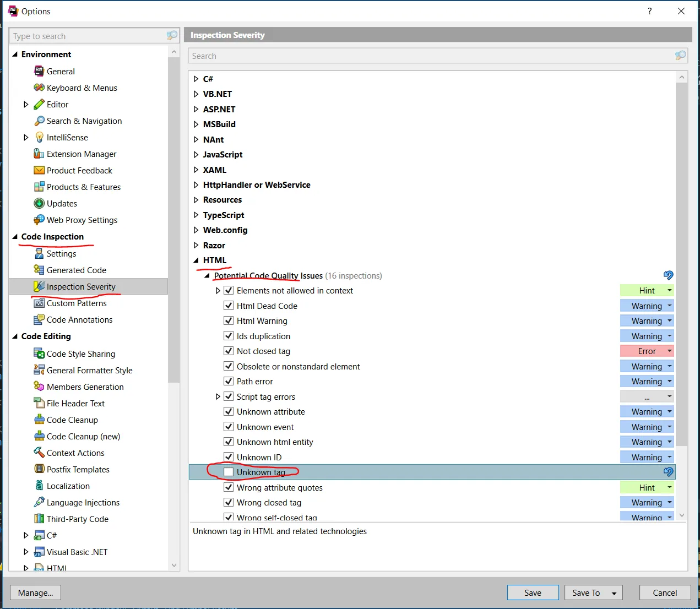
Task: Open Custom Patterns icon
Action: pos(39,303)
